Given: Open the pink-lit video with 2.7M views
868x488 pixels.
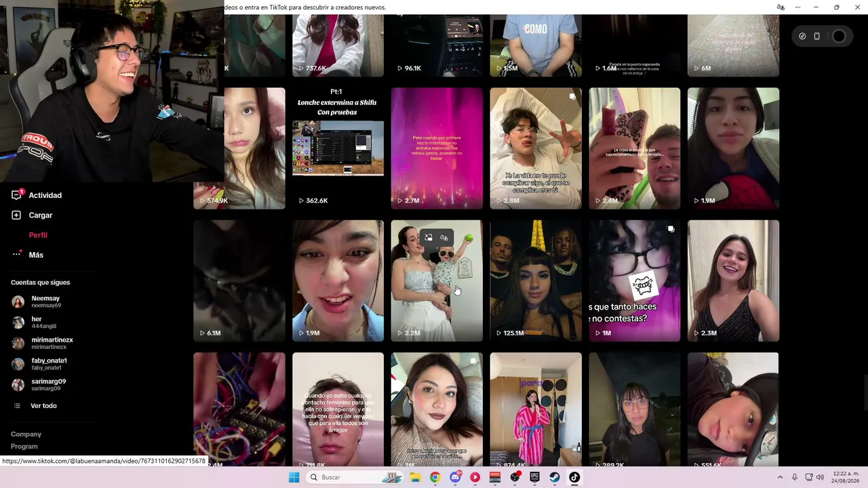Looking at the screenshot, I should (x=437, y=148).
